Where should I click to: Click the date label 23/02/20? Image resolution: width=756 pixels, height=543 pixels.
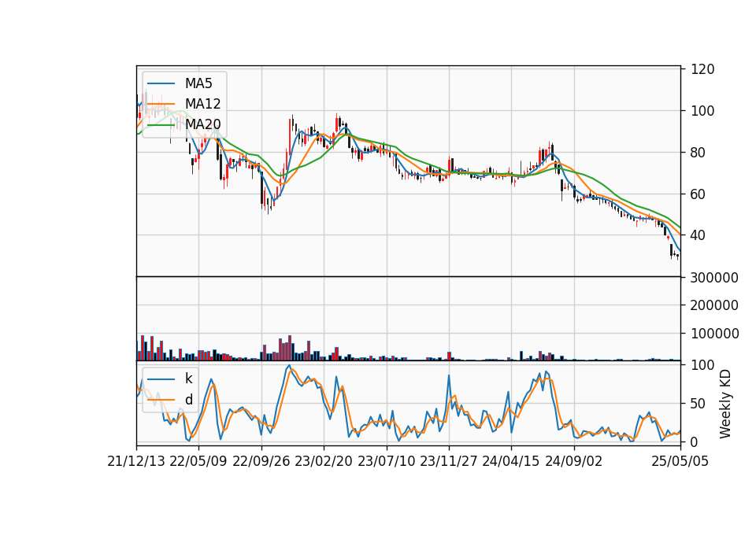click(x=324, y=461)
